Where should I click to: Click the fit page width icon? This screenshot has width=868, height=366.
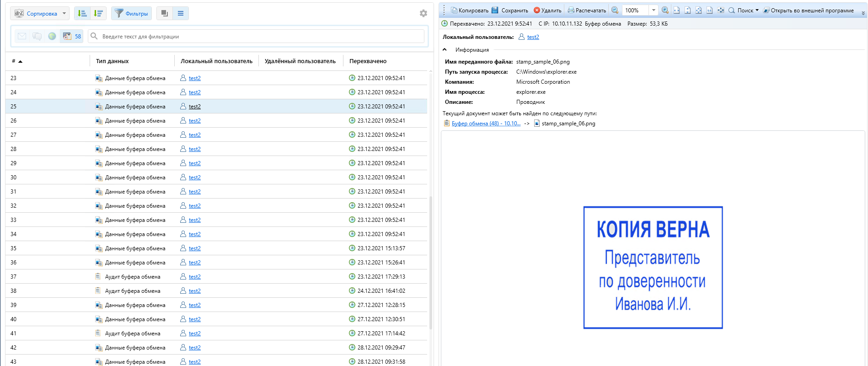tap(676, 10)
